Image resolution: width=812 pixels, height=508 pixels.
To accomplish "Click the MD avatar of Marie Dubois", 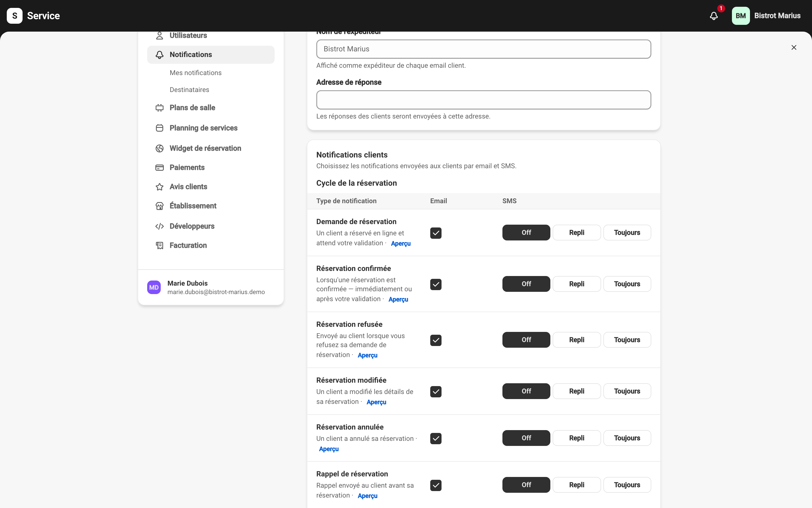I will 154,288.
